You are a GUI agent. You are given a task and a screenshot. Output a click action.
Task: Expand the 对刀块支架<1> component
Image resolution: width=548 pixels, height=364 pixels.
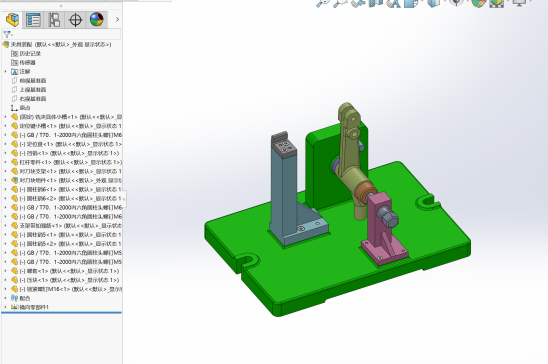[5, 172]
